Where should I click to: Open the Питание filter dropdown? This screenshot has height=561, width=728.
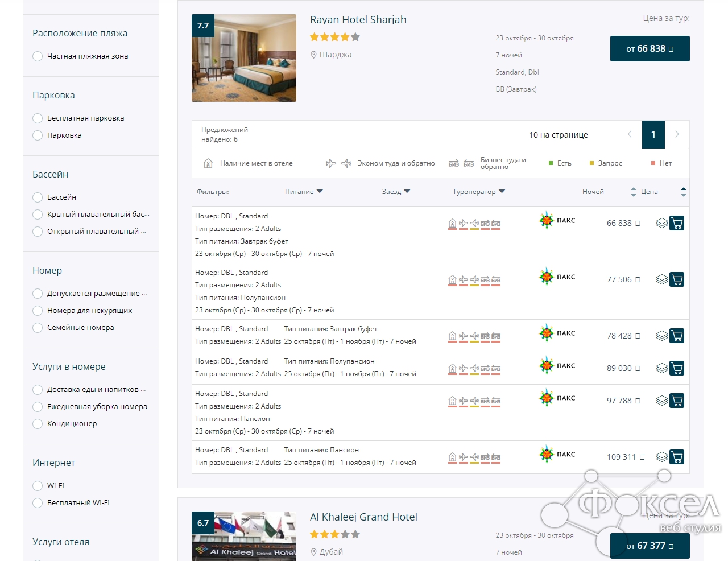pos(304,192)
